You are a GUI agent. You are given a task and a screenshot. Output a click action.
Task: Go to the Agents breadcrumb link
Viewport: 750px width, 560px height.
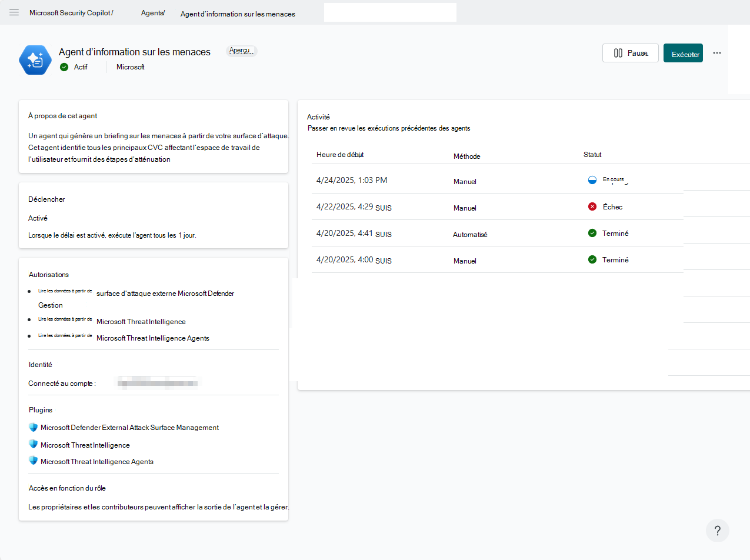tap(153, 13)
